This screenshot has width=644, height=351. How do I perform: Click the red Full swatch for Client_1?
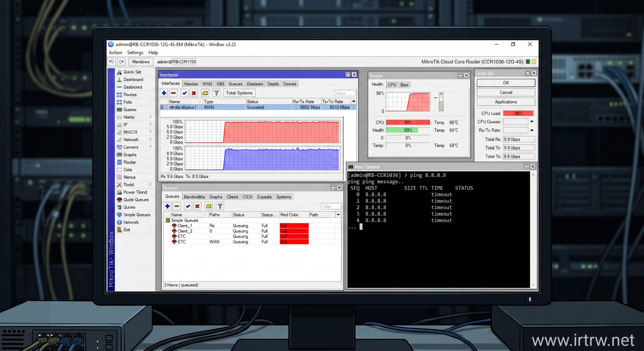(294, 226)
